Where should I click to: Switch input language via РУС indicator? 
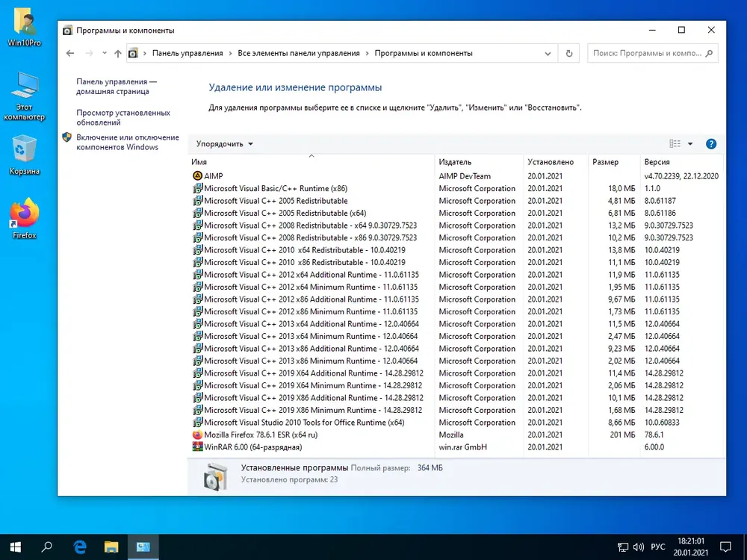[x=658, y=547]
